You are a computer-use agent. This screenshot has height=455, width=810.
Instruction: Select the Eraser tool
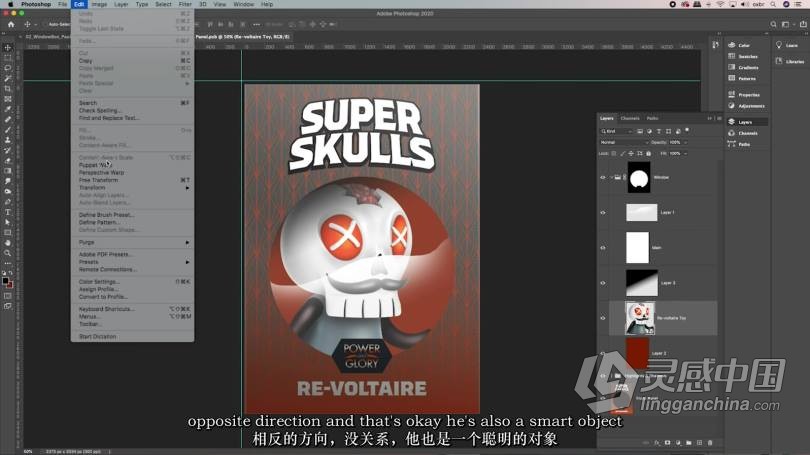coord(7,161)
